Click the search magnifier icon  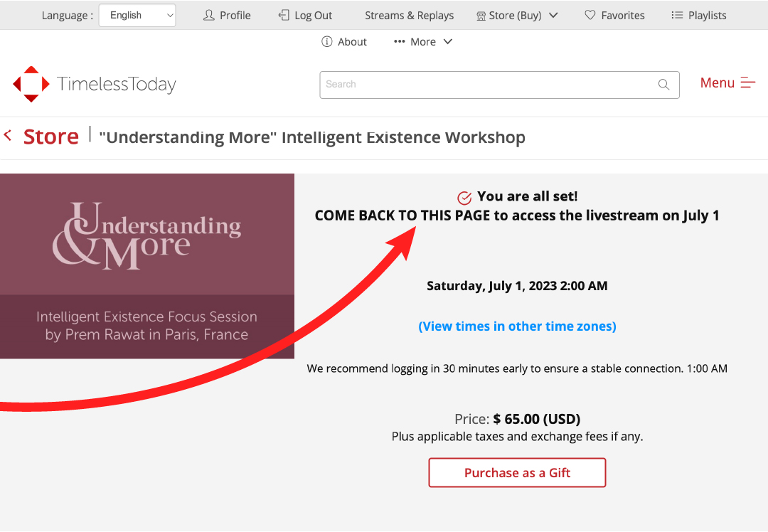(x=663, y=85)
